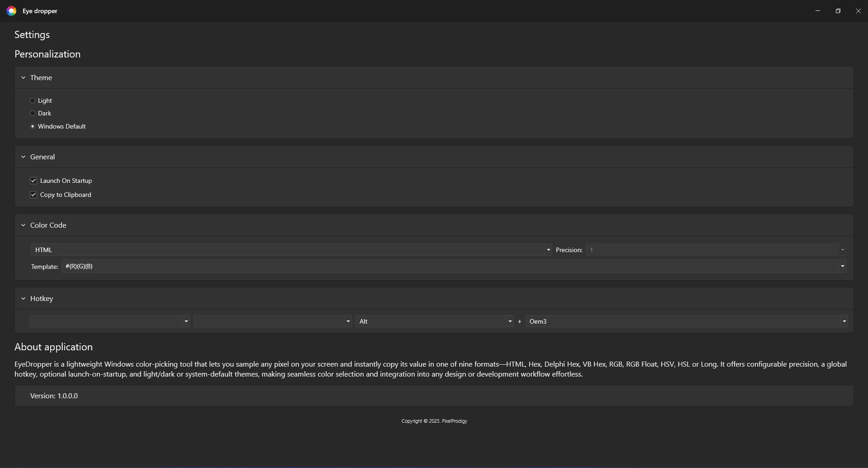The image size is (868, 468).
Task: Collapse the Theme section
Action: (x=23, y=78)
